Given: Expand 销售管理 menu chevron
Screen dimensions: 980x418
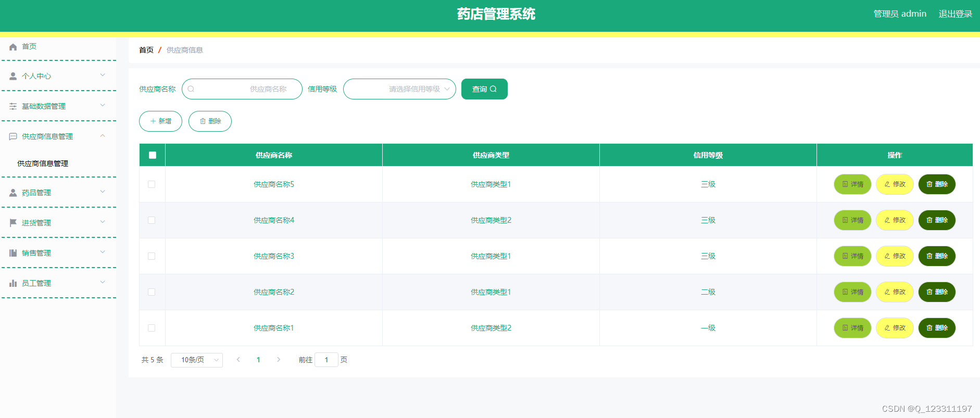Looking at the screenshot, I should [x=103, y=252].
